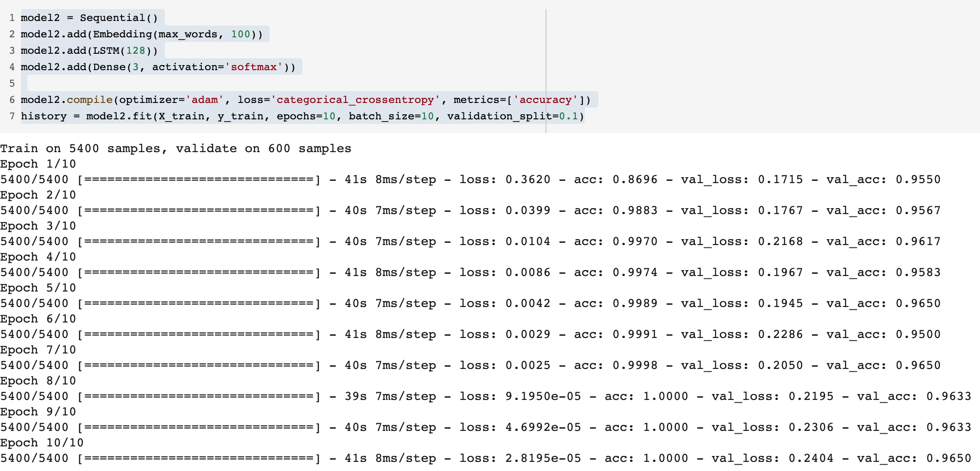Click the val_acc value 0.9500
This screenshot has height=471, width=980.
pyautogui.click(x=918, y=334)
